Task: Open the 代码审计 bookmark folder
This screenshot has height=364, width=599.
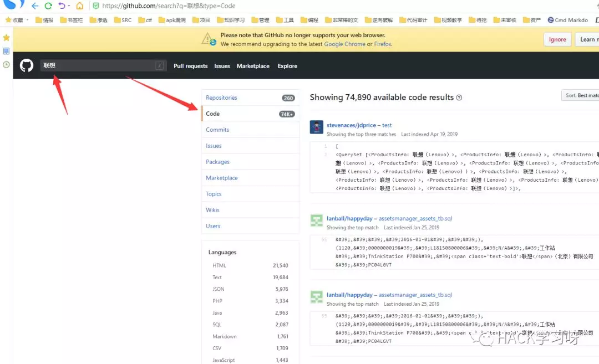Action: [x=413, y=20]
